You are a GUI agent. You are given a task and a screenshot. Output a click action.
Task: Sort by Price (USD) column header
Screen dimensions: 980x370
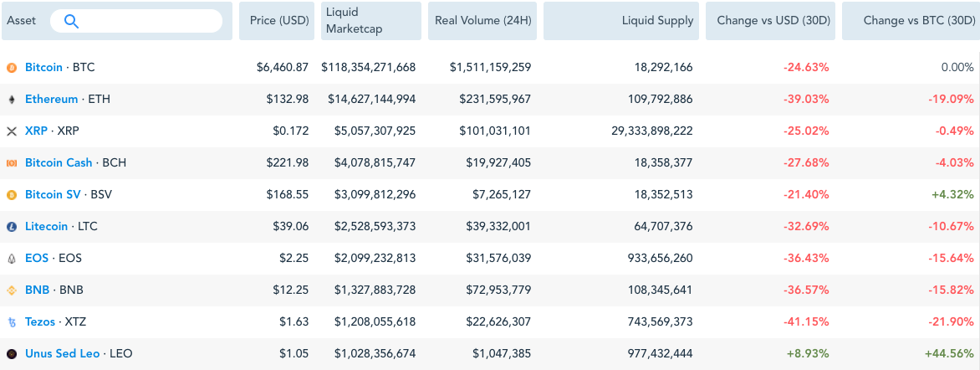277,21
